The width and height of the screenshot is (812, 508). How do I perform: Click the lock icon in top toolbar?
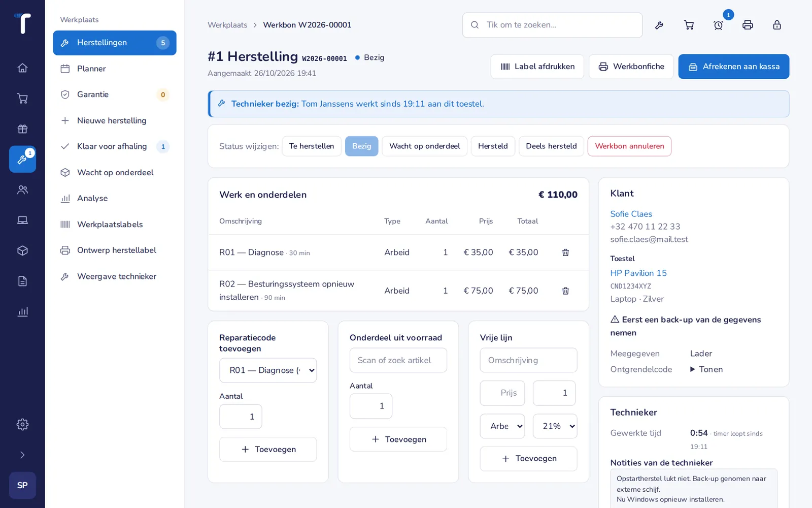click(x=777, y=25)
